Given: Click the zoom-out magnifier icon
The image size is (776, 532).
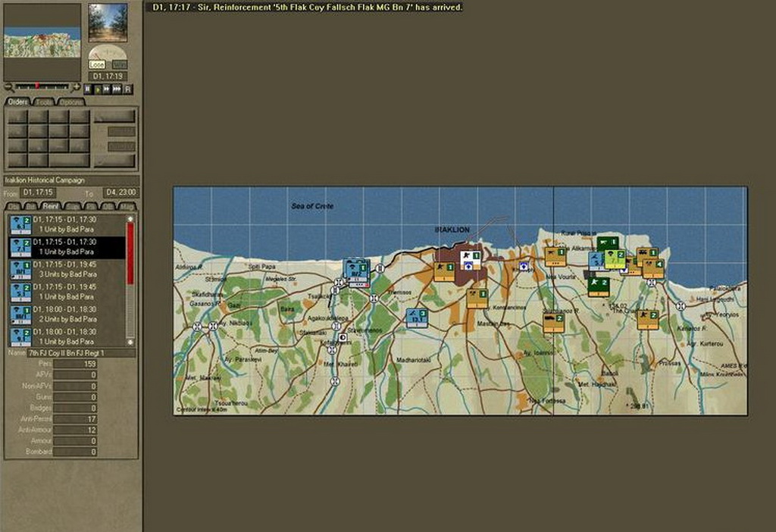Looking at the screenshot, I should (8, 87).
